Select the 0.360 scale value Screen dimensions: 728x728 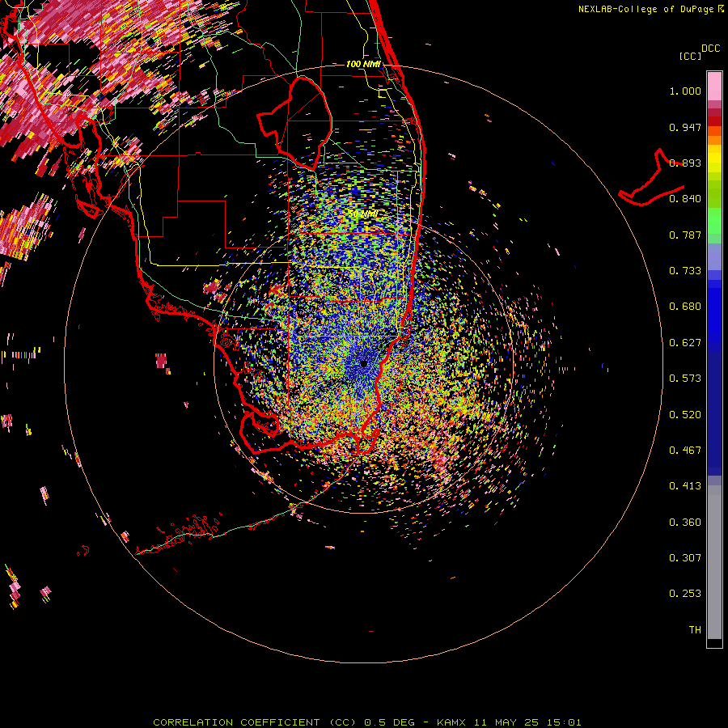pos(685,523)
